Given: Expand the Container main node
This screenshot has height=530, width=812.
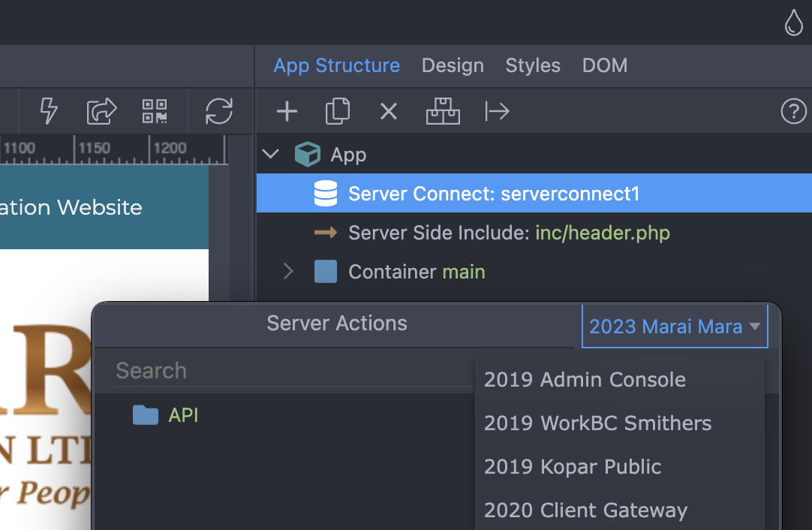Looking at the screenshot, I should (x=288, y=272).
